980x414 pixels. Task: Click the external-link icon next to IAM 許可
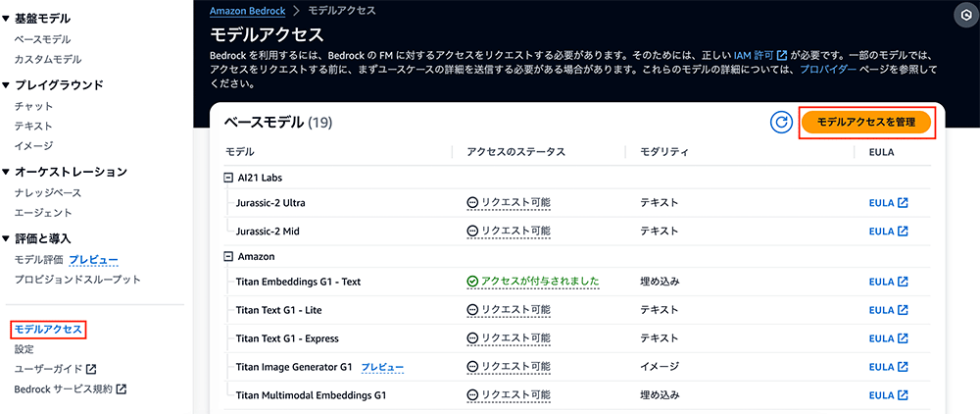pyautogui.click(x=781, y=56)
